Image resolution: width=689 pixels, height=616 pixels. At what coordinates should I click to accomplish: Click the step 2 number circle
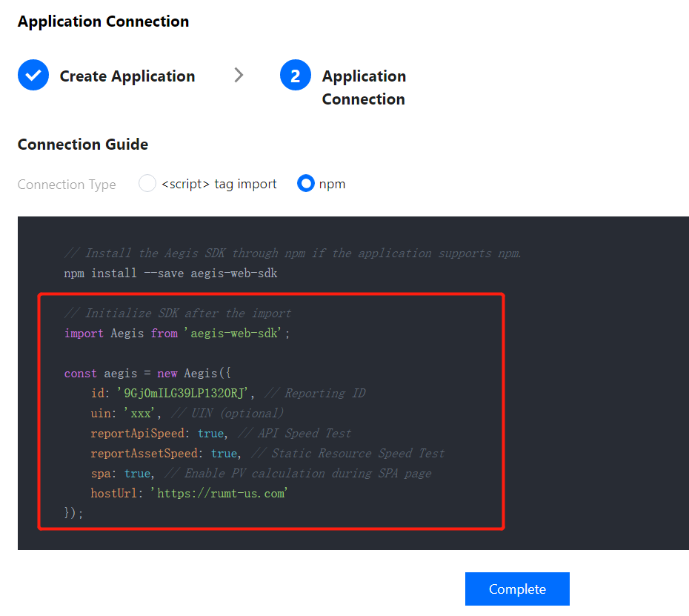295,76
